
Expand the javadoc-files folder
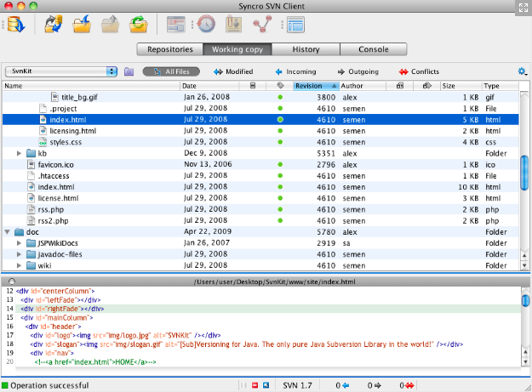pos(20,254)
